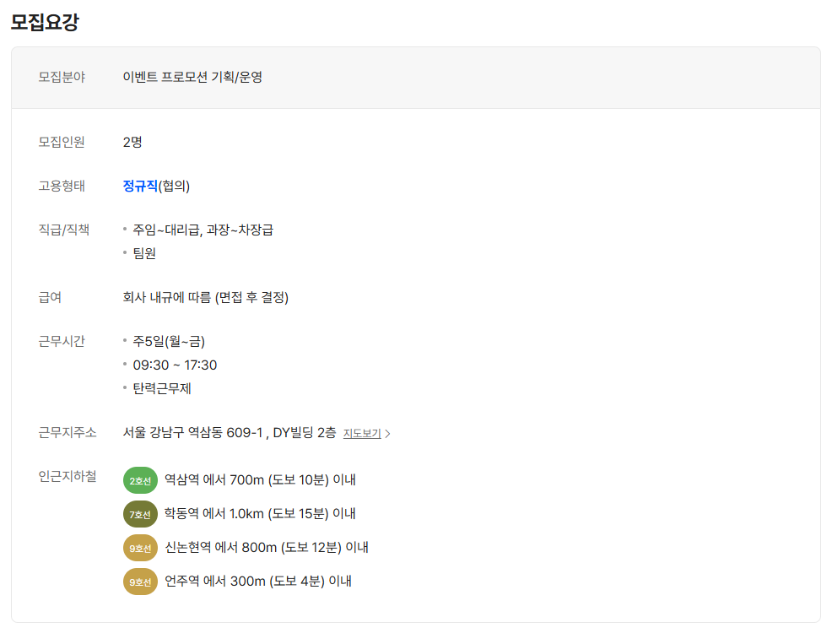Viewport: 832px width, 644px height.
Task: Click the 신논현역 에서 800m distance text
Action: [x=266, y=548]
